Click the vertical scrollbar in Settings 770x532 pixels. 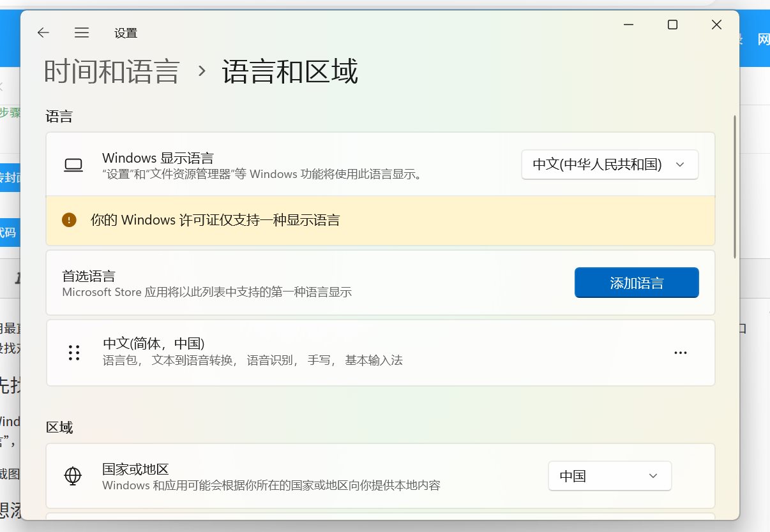[x=735, y=186]
